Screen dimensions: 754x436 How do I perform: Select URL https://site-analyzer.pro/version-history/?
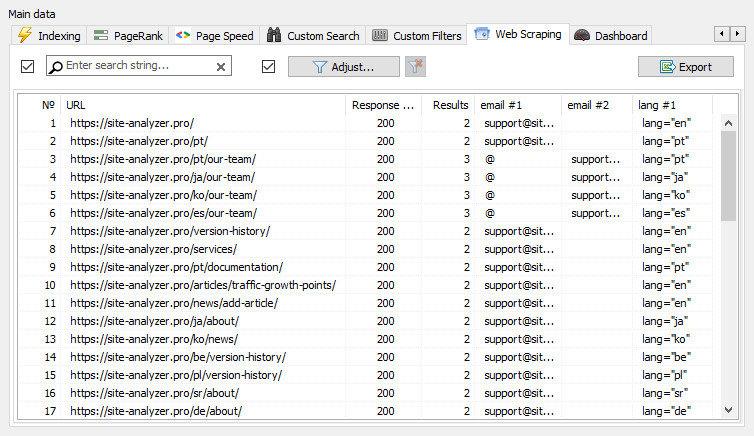(x=170, y=231)
